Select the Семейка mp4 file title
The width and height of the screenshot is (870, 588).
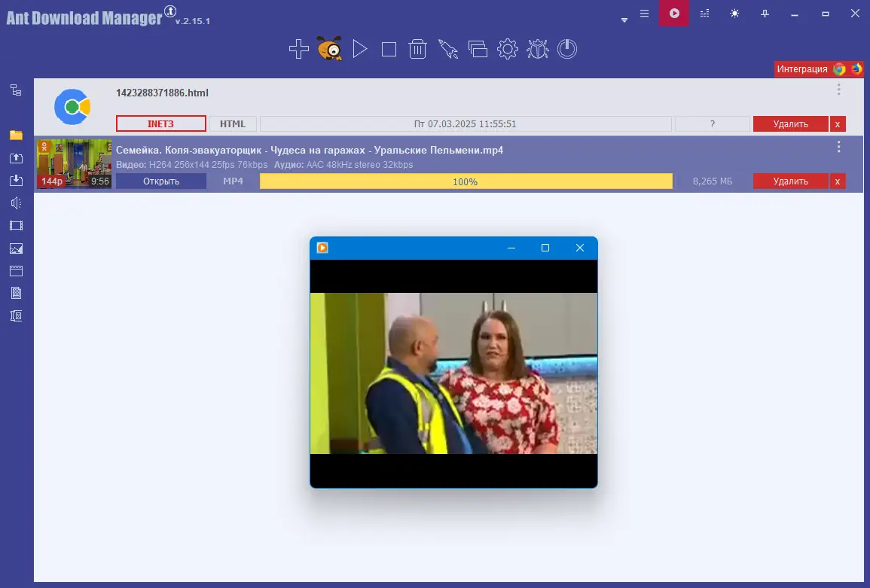tap(310, 150)
